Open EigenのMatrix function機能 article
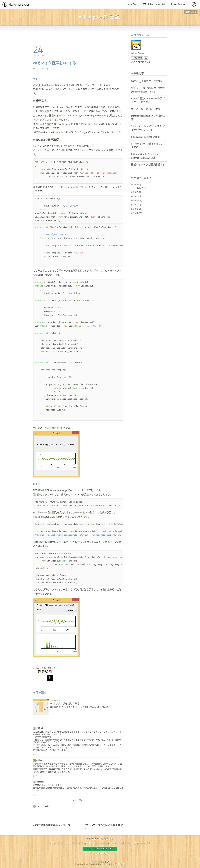Viewport: 200px width, 868px height. [145, 137]
